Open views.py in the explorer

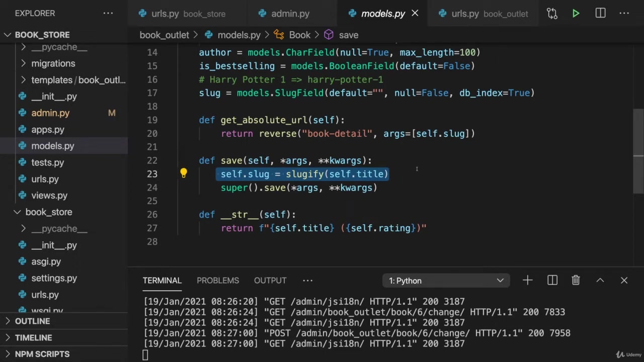coord(49,195)
